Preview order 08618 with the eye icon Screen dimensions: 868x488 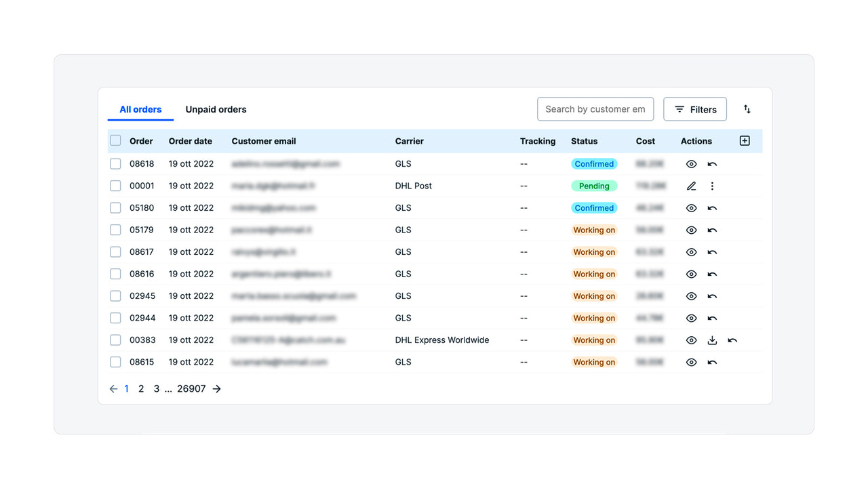click(691, 163)
